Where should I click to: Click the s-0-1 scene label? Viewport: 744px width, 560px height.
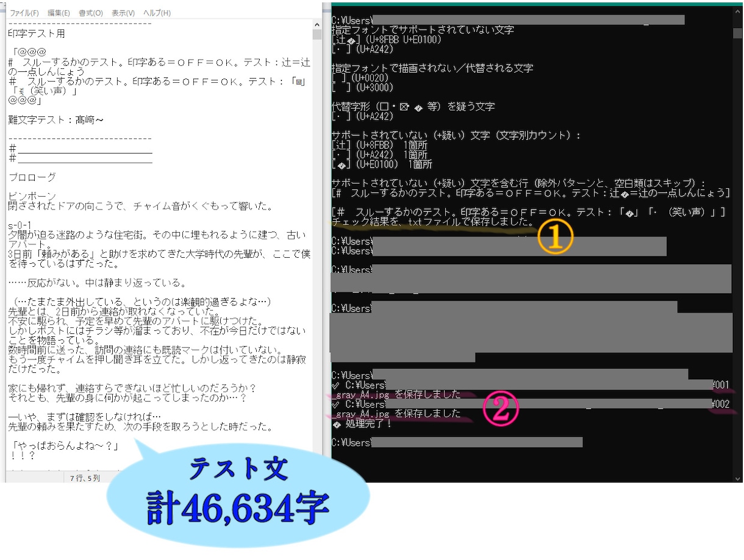21,225
